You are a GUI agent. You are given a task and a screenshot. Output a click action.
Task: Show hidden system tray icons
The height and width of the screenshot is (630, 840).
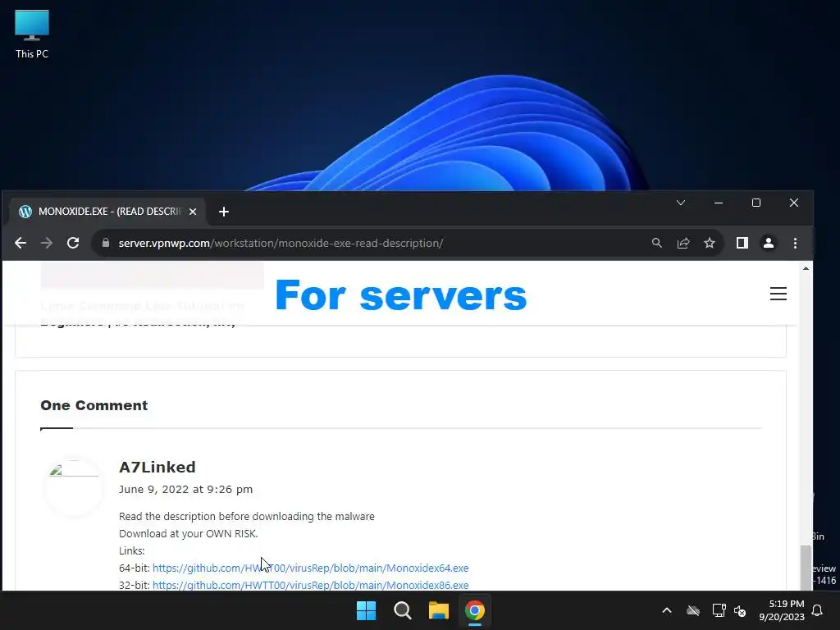click(667, 610)
